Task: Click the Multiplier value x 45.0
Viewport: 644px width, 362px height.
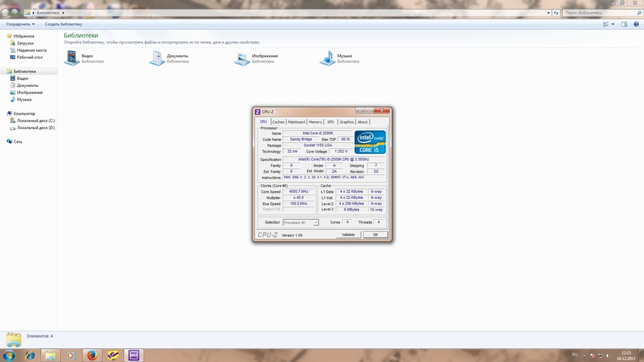Action: (298, 198)
